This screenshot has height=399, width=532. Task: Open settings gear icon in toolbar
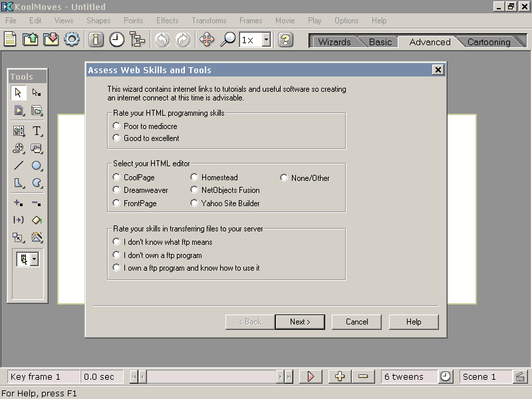point(72,39)
